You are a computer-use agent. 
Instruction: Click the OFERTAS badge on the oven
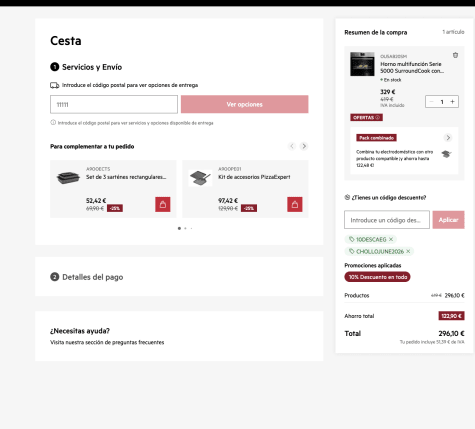[366, 117]
